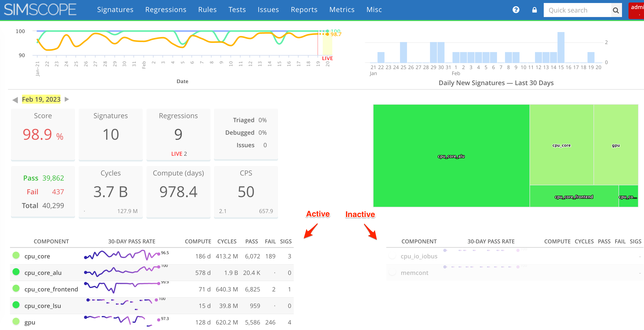Select cpu_core_alu treemap block
The height and width of the screenshot is (330, 644).
[451, 156]
